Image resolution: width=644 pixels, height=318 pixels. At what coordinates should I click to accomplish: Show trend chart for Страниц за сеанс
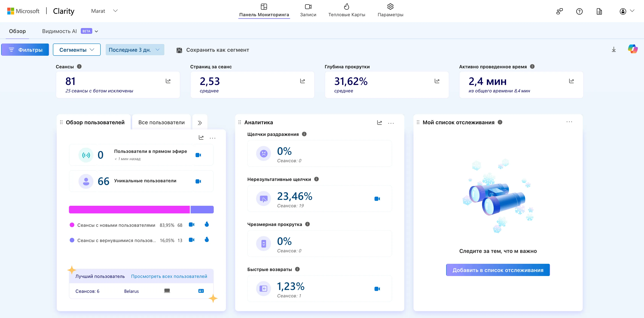303,81
